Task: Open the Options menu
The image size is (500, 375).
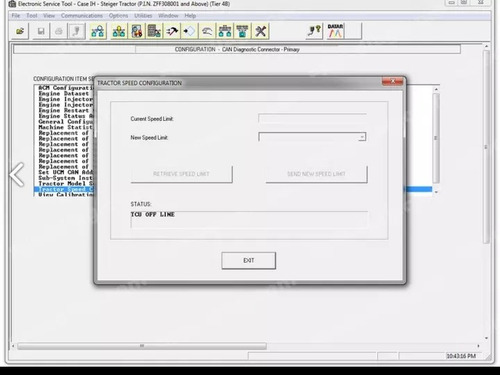Action: point(118,16)
